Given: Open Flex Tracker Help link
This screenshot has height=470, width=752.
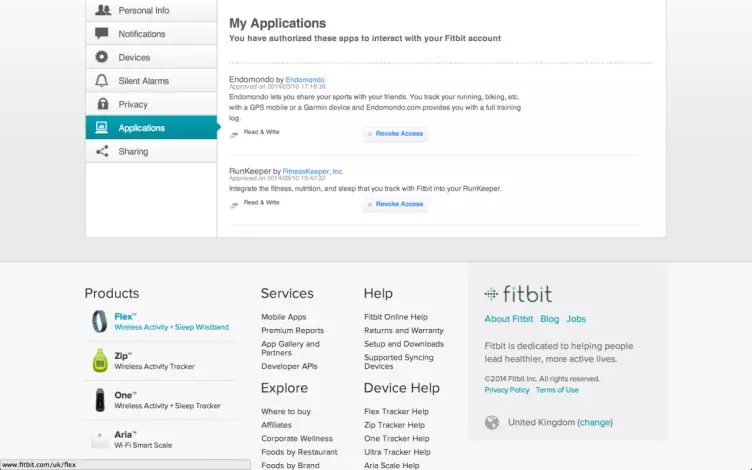Looking at the screenshot, I should pyautogui.click(x=396, y=411).
